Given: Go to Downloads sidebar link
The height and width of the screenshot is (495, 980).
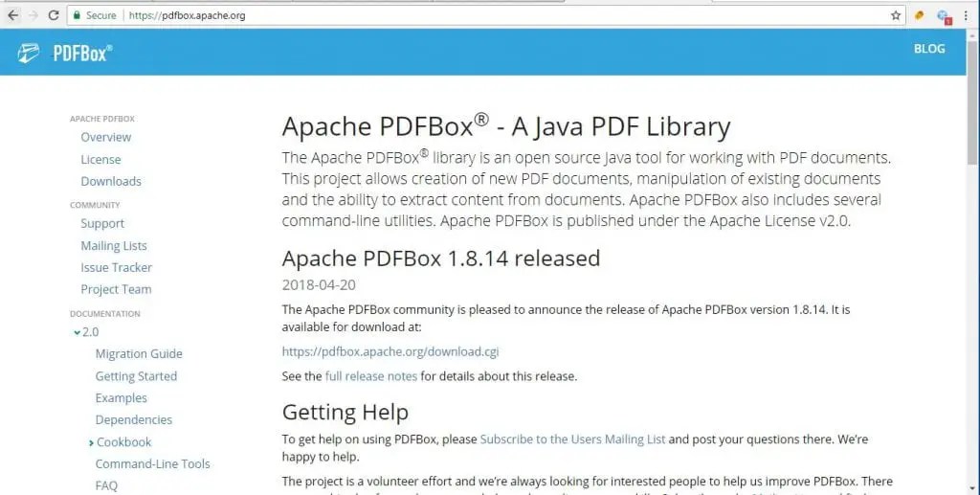Looking at the screenshot, I should pos(111,181).
